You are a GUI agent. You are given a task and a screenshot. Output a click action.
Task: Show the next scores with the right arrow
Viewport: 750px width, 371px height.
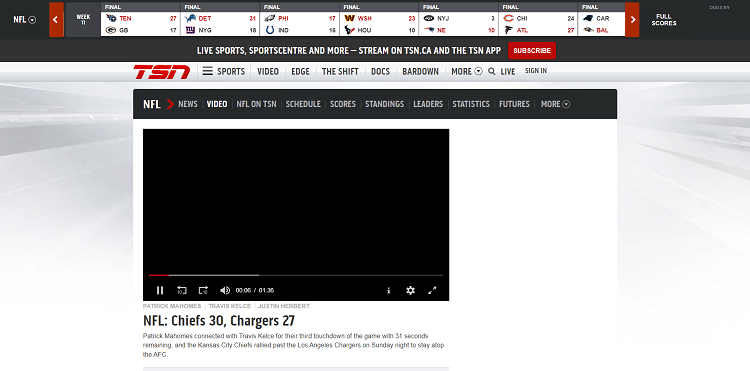(x=632, y=20)
